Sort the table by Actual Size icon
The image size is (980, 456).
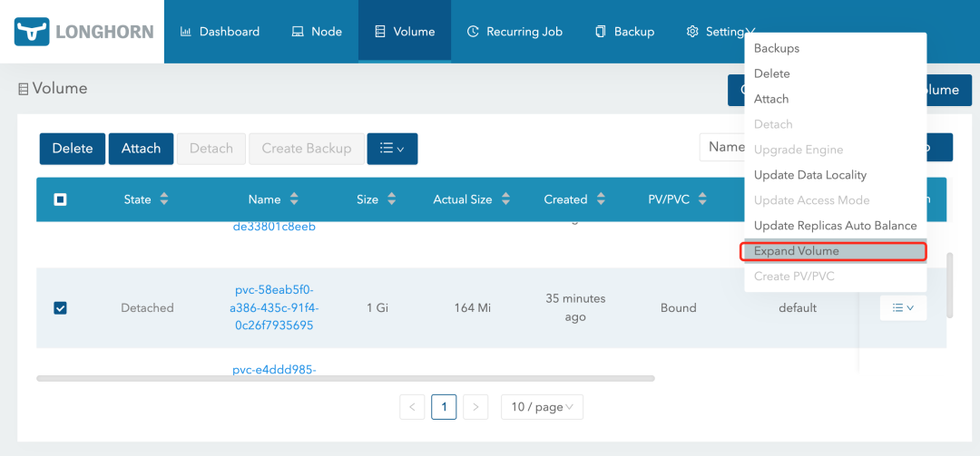(x=505, y=199)
